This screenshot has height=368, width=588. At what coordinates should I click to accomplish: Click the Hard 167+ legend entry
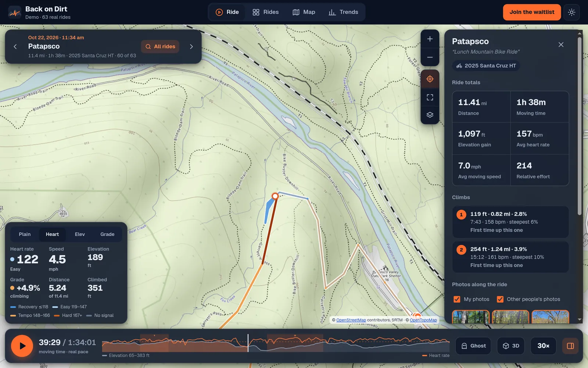pos(68,315)
